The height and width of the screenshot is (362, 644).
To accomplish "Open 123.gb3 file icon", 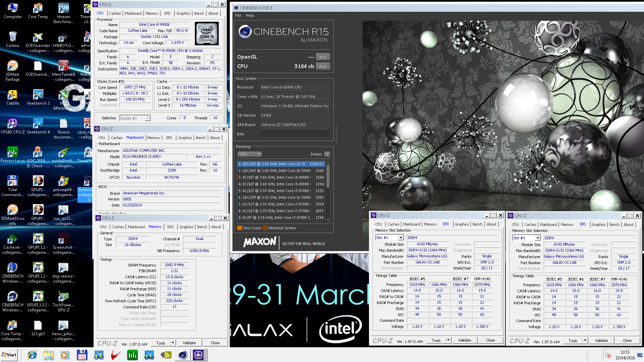I will click(x=38, y=328).
